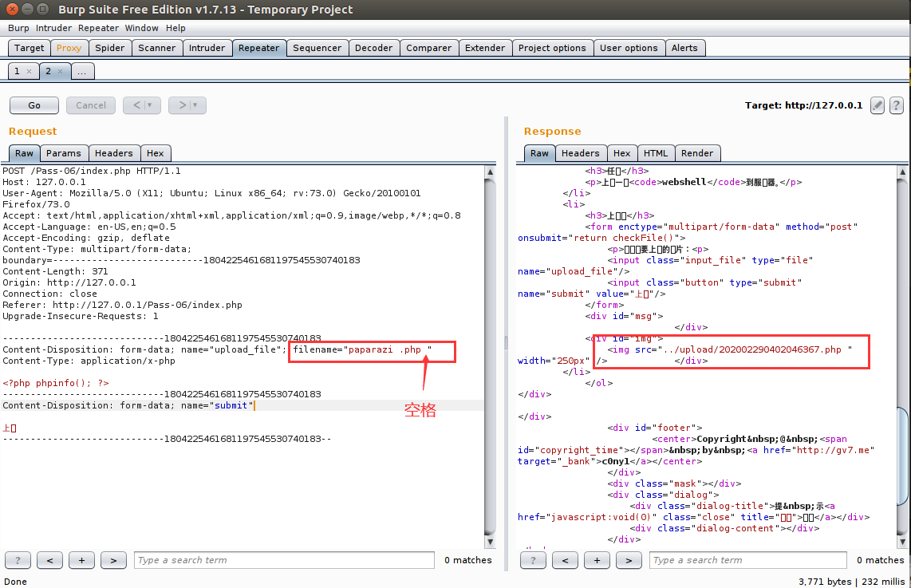911x588 pixels.
Task: Open the Project options tab
Action: pyautogui.click(x=552, y=48)
